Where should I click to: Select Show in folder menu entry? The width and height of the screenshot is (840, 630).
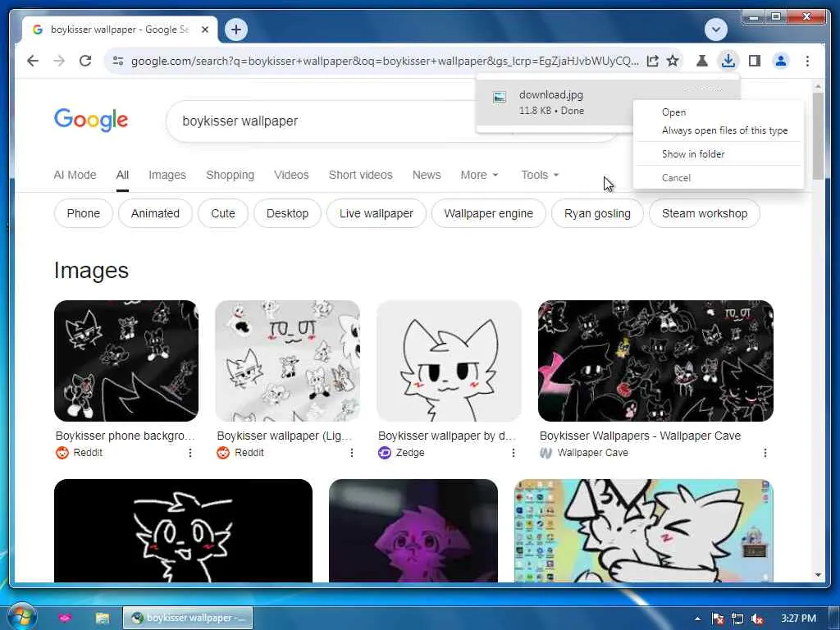pos(692,154)
